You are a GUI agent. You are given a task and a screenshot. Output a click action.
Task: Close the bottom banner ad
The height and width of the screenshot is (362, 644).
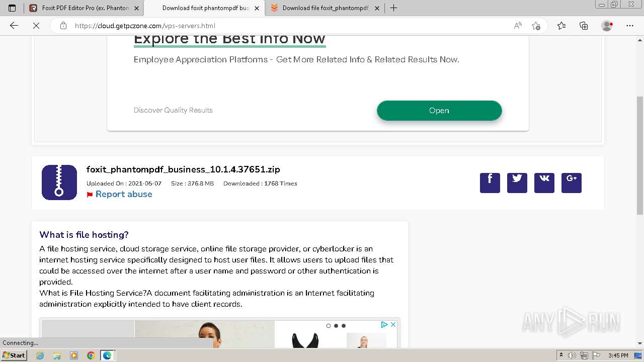pos(393,325)
